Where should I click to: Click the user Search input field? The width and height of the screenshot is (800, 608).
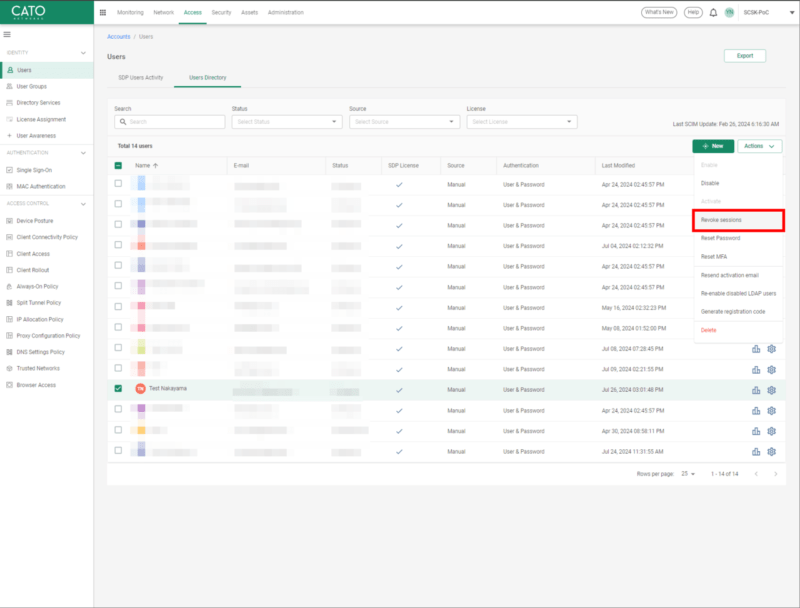click(169, 122)
